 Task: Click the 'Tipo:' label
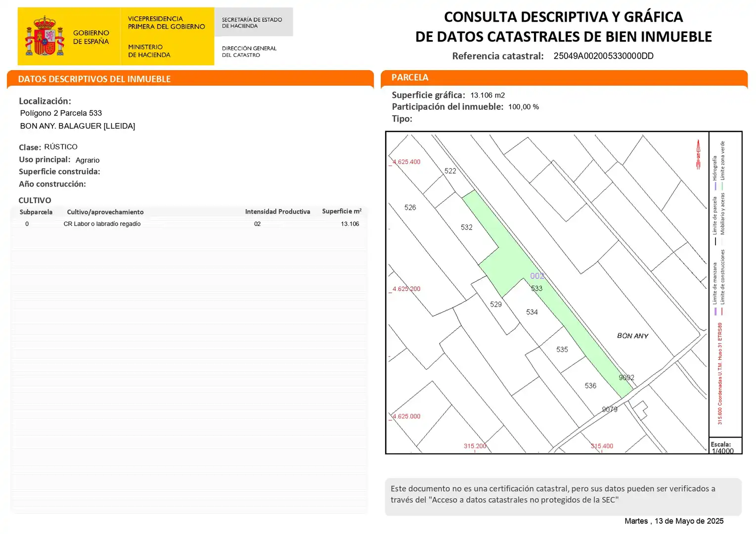pyautogui.click(x=402, y=119)
